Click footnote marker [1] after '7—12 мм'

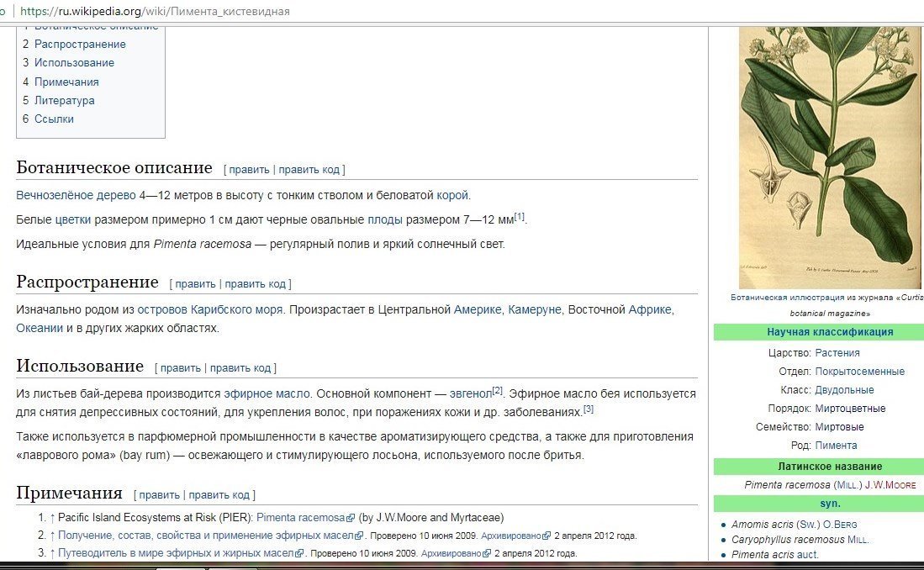click(x=519, y=217)
